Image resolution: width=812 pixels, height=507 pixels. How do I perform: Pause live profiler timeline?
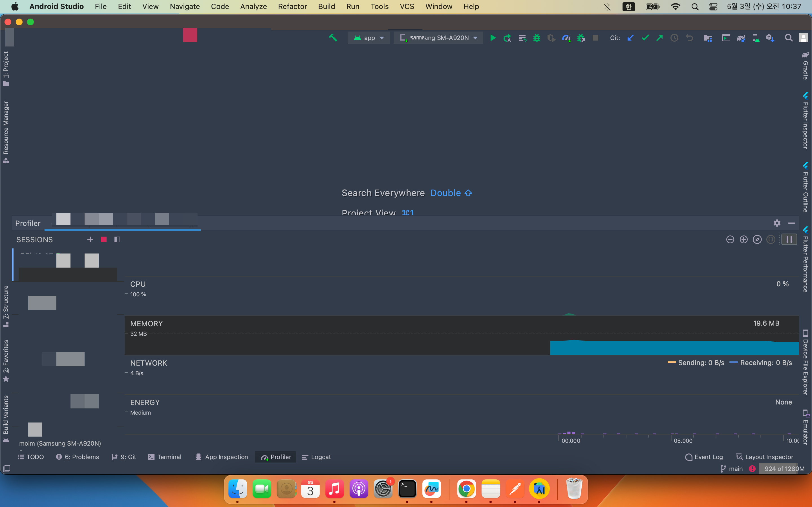789,239
